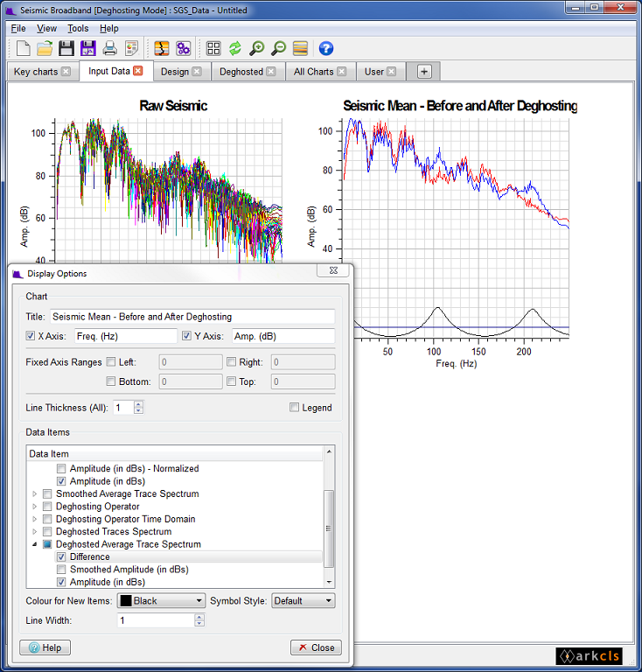Screen dimensions: 642x672
Task: Switch to the All Charts tab
Action: (x=313, y=72)
